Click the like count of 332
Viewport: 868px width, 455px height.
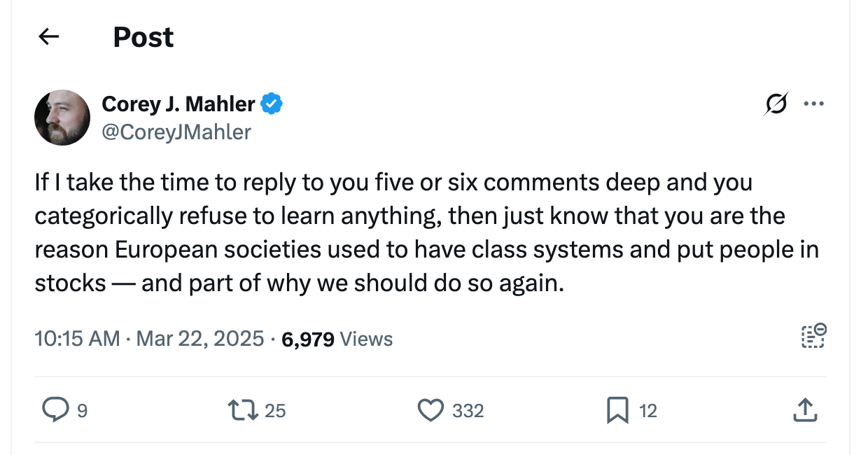[x=468, y=411]
